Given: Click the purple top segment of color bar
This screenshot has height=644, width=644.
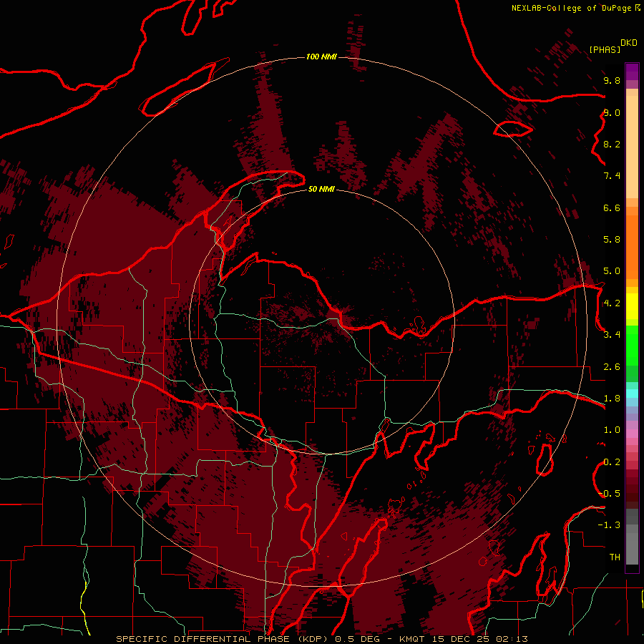Looking at the screenshot, I should [x=632, y=72].
